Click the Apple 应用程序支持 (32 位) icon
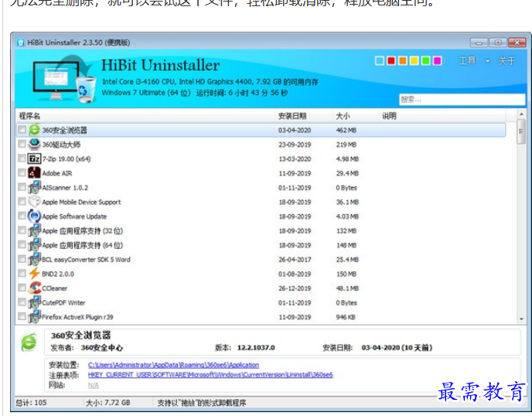Viewport: 532px width, 416px height. [34, 230]
